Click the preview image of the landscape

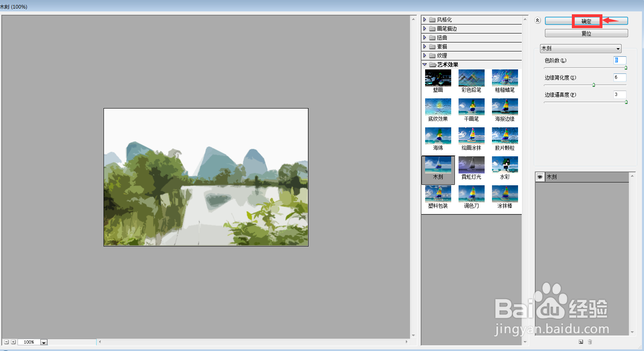coord(206,177)
